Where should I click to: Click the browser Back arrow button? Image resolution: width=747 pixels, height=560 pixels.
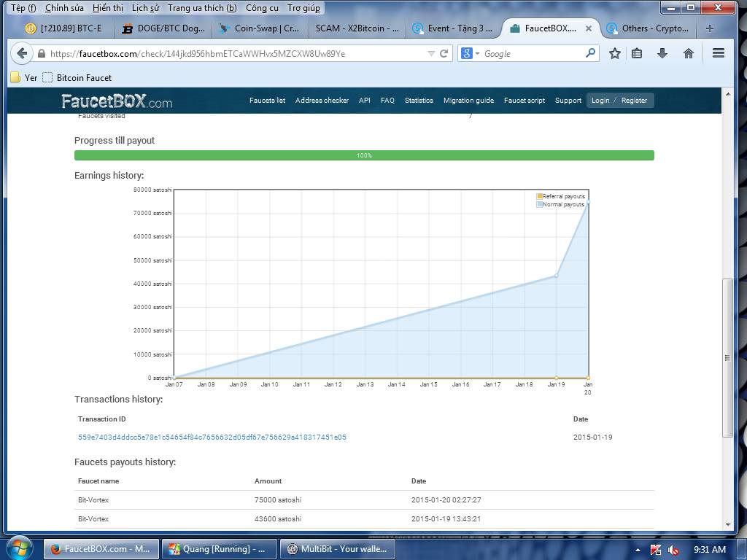22,53
